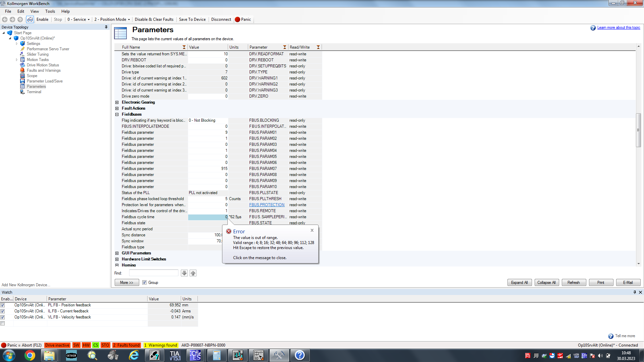Collapse the Fieldbuses group

[x=117, y=115]
